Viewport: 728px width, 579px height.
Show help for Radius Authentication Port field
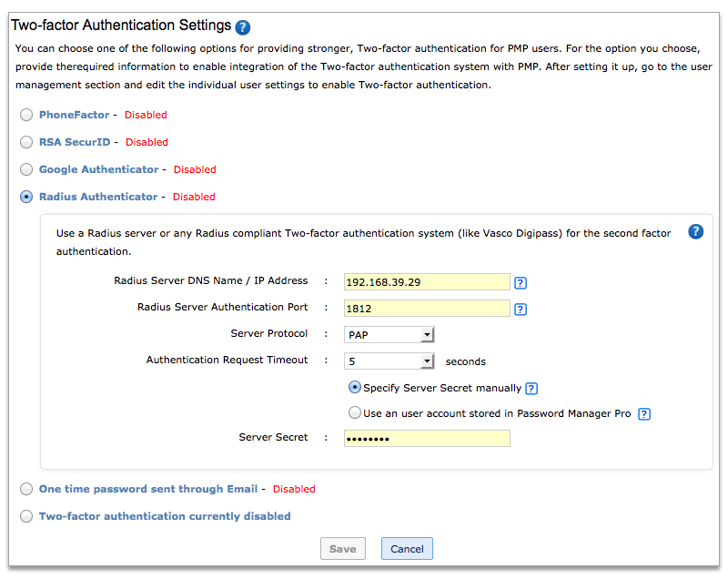pos(521,310)
